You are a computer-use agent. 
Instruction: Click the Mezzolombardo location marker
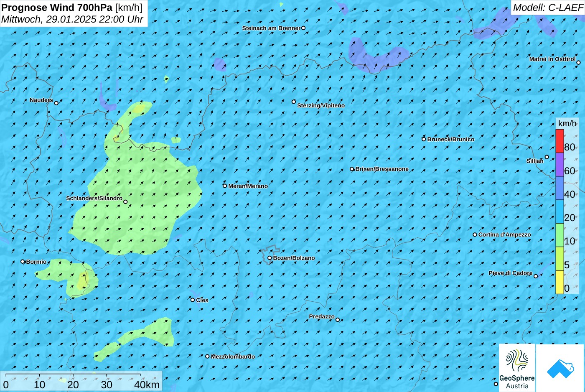(207, 356)
